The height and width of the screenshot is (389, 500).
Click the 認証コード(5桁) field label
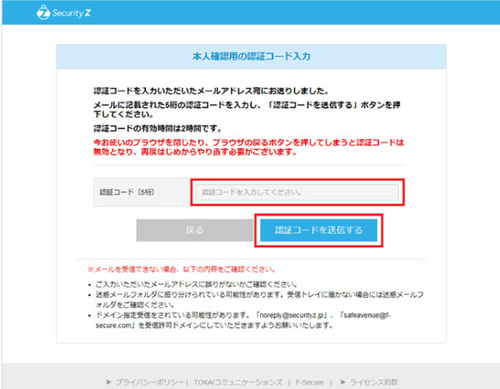[x=127, y=192]
